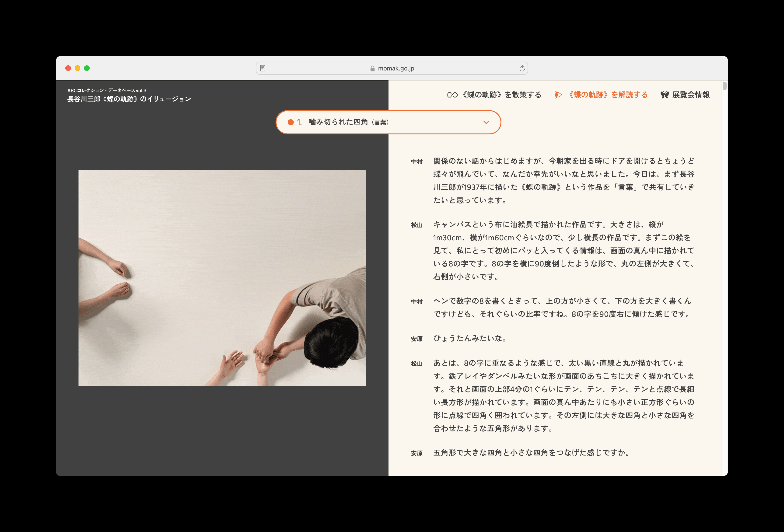Click the orange dot in chapter selector
Viewport: 784px width, 532px height.
290,122
